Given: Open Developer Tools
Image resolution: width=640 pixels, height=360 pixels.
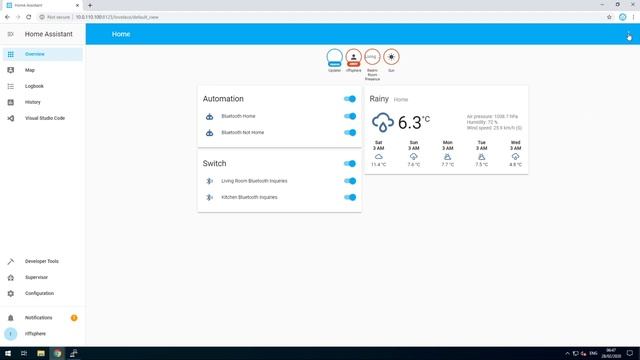Looking at the screenshot, I should point(43,261).
